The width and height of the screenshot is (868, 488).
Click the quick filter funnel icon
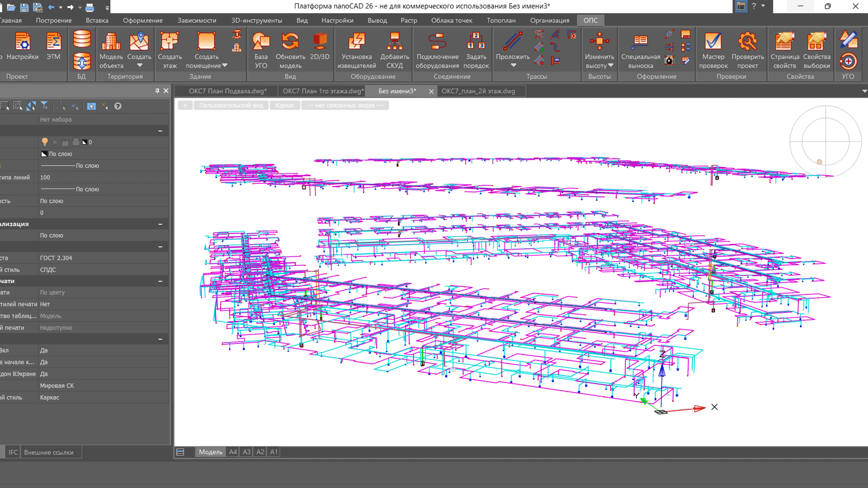(x=44, y=106)
